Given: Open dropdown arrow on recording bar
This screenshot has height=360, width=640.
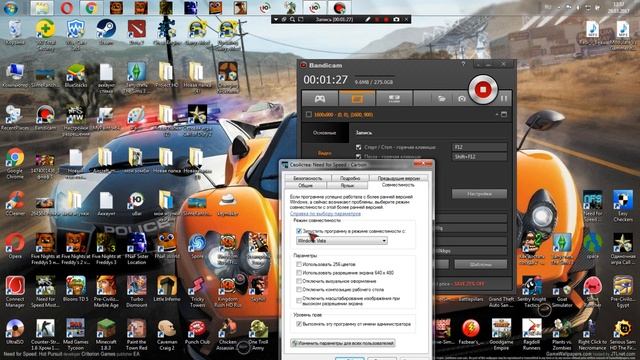Looking at the screenshot, I should click(x=276, y=19).
